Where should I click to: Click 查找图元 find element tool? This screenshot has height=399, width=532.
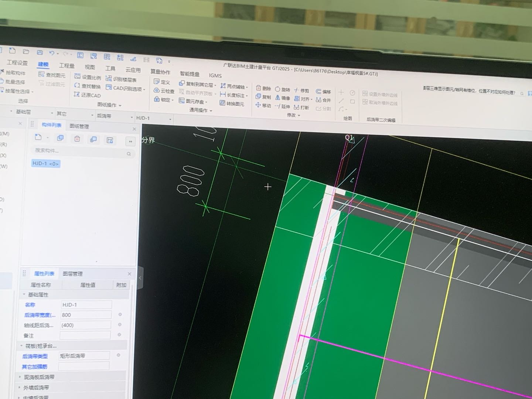52,75
